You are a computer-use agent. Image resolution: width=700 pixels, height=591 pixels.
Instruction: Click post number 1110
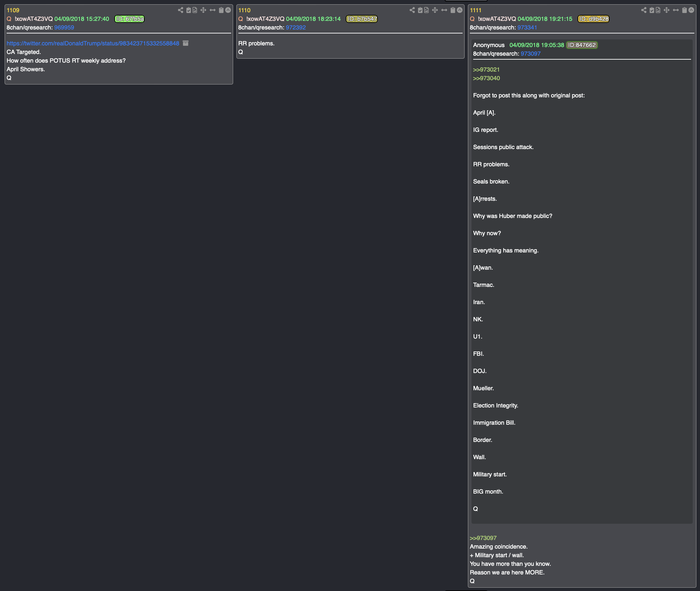click(x=244, y=10)
